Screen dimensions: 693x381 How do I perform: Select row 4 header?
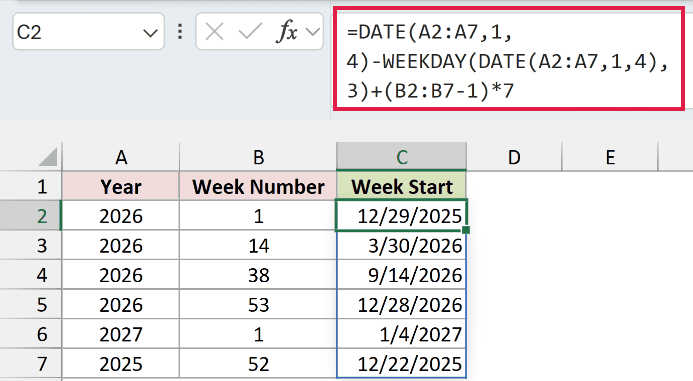(30, 275)
